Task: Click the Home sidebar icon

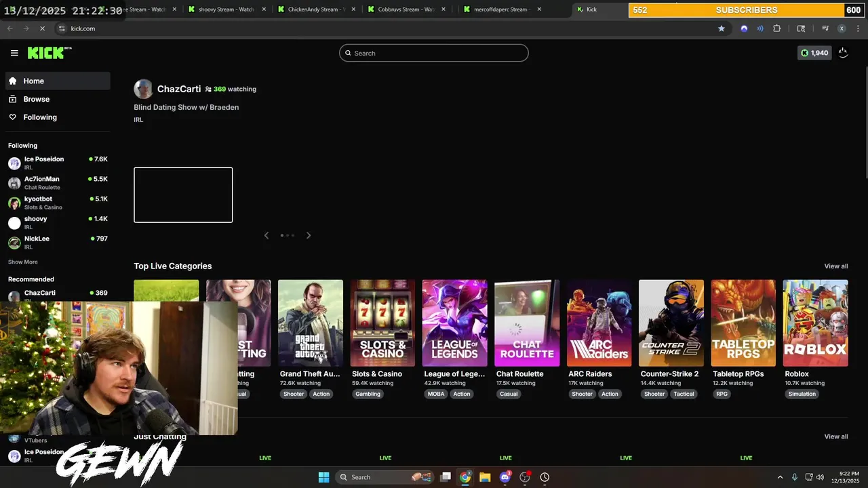Action: pos(12,81)
